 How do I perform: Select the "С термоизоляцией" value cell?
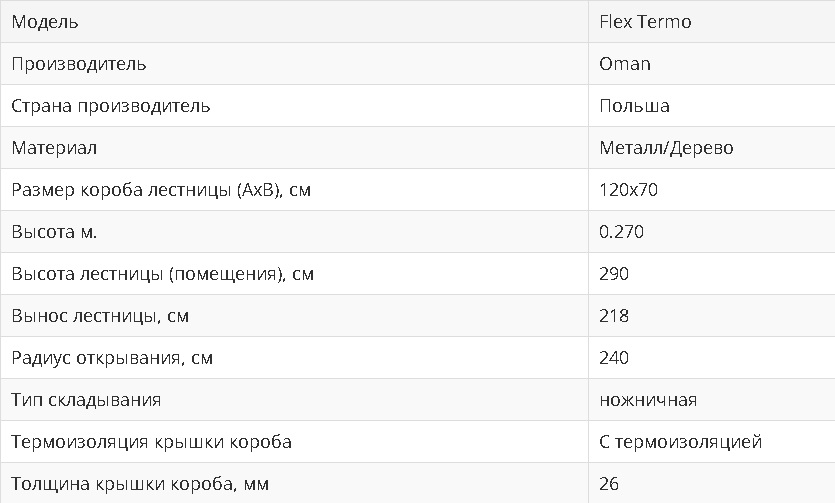(x=681, y=442)
